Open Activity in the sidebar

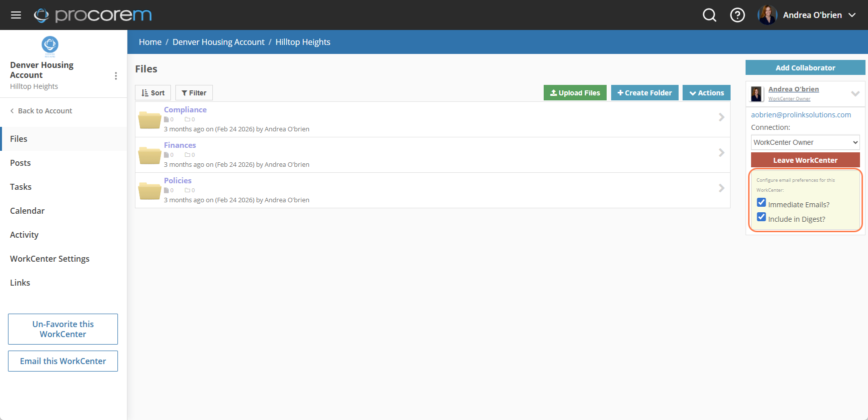click(63, 235)
